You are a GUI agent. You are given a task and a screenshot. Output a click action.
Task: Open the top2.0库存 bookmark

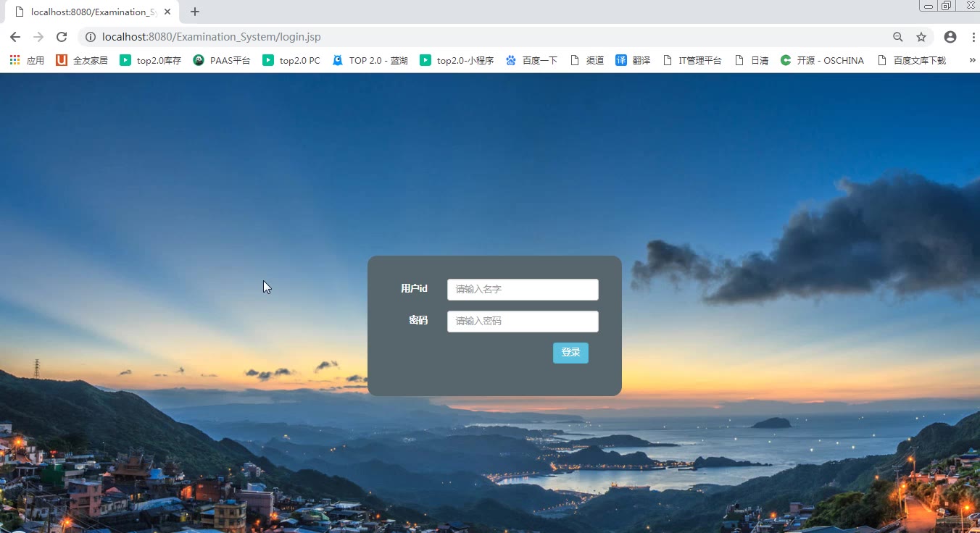point(151,60)
